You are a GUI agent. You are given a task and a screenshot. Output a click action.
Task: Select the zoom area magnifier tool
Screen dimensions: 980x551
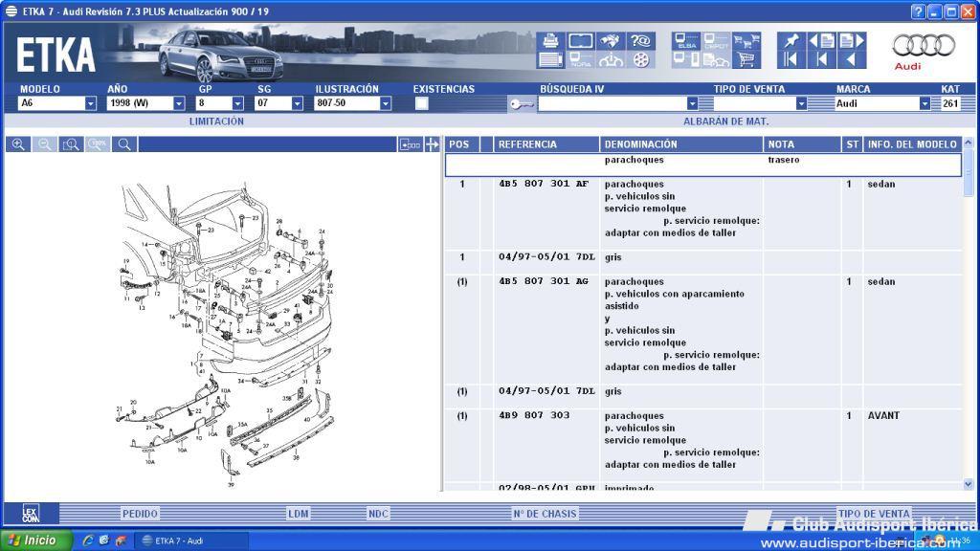click(x=71, y=144)
